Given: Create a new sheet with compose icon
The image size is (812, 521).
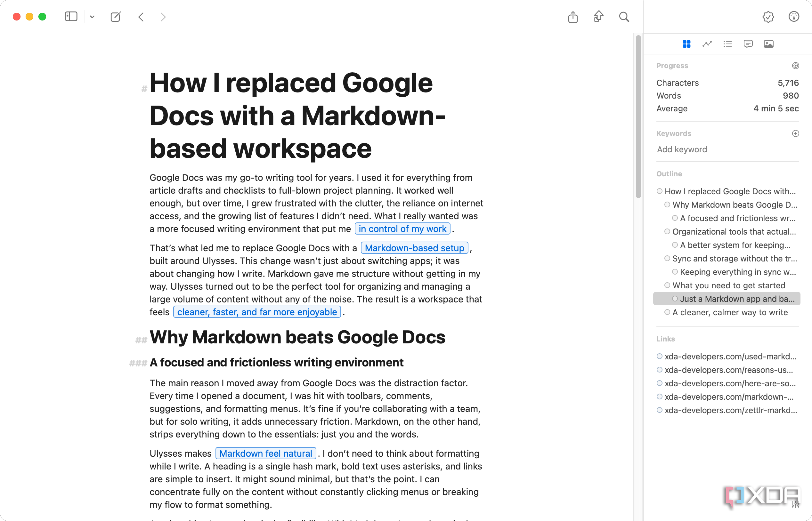Looking at the screenshot, I should coord(115,17).
